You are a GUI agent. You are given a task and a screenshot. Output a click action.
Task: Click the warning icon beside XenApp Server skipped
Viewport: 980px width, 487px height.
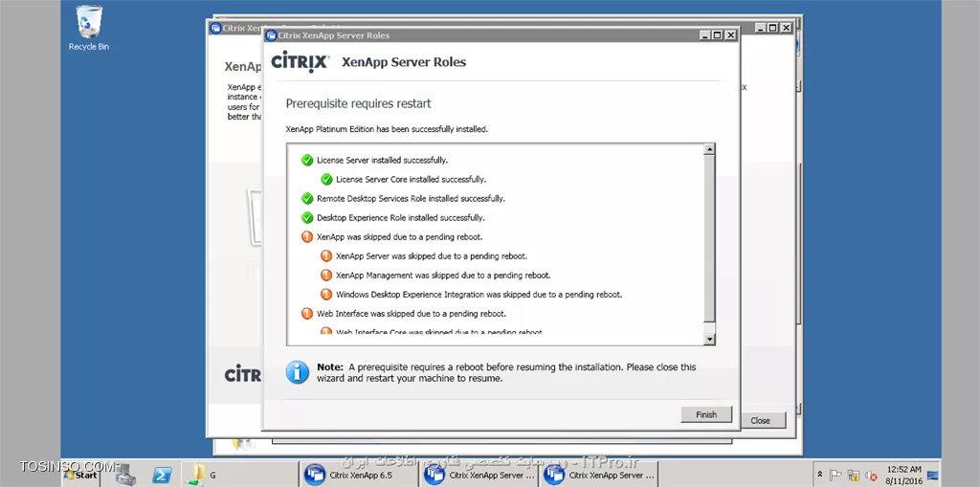[326, 255]
